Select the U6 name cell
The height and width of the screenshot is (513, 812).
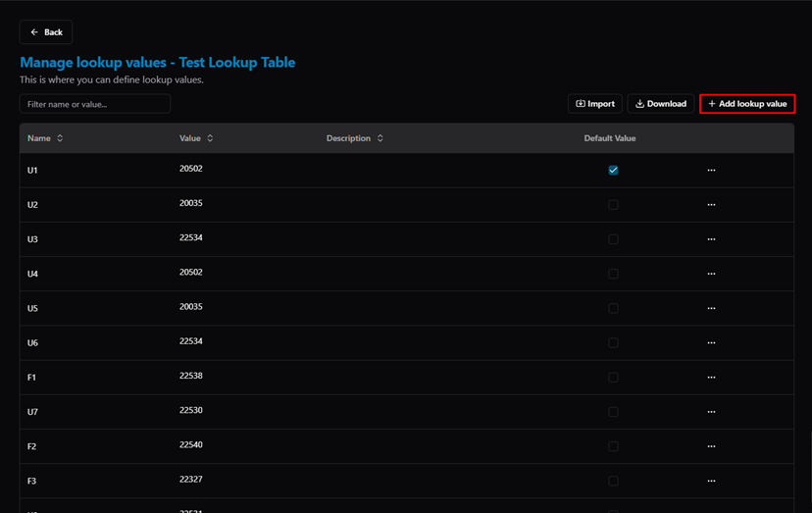[x=32, y=343]
